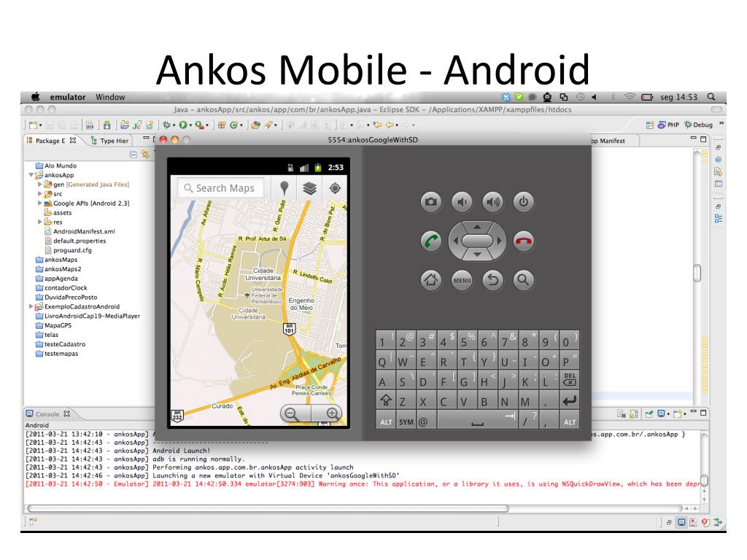This screenshot has height=560, width=747.
Task: Click the D-pad up arrow
Action: click(x=477, y=227)
